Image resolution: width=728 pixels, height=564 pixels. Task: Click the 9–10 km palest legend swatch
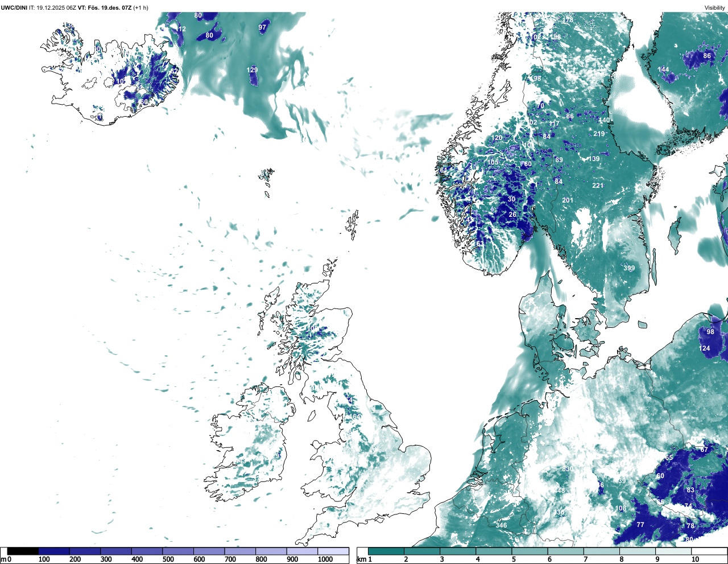click(x=673, y=551)
